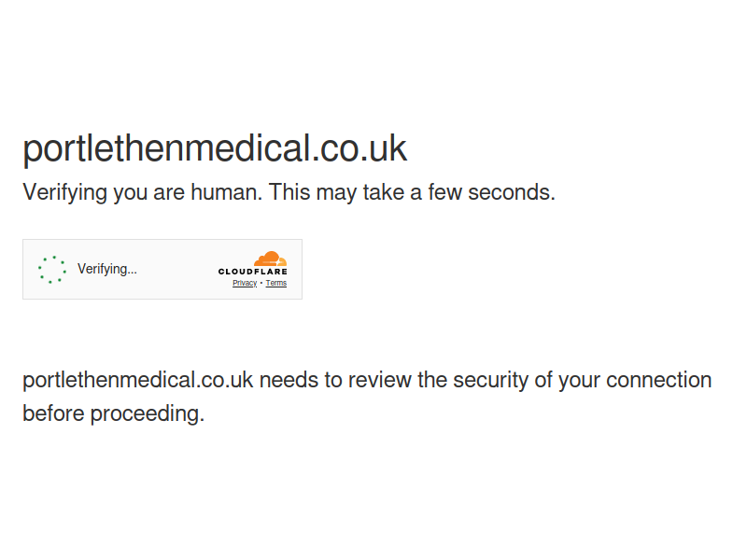Click the green dotted loading spinner
Viewport: 747px width, 560px height.
pyautogui.click(x=52, y=270)
